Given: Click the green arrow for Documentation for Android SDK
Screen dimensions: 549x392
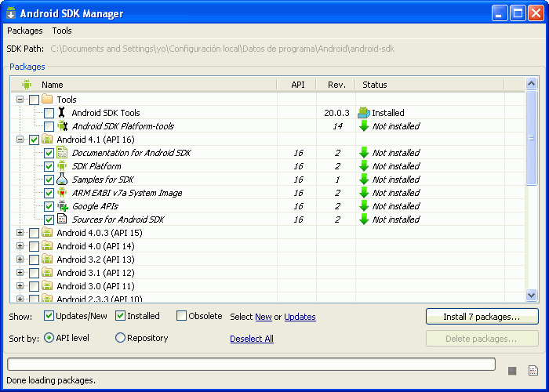Looking at the screenshot, I should (364, 153).
